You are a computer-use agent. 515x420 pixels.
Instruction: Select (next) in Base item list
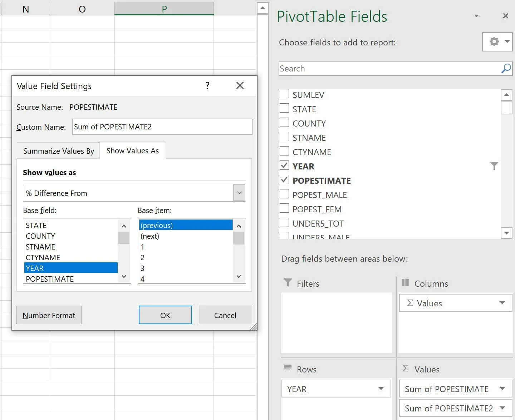[186, 236]
